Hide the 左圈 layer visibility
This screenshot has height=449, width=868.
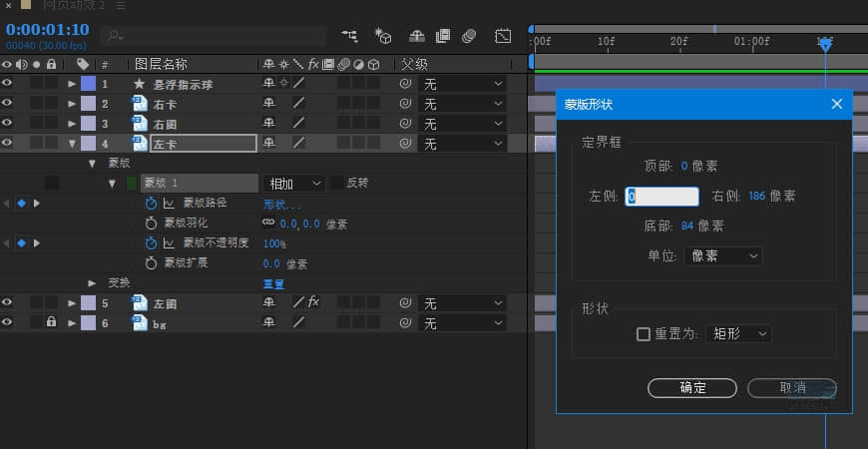tap(8, 302)
